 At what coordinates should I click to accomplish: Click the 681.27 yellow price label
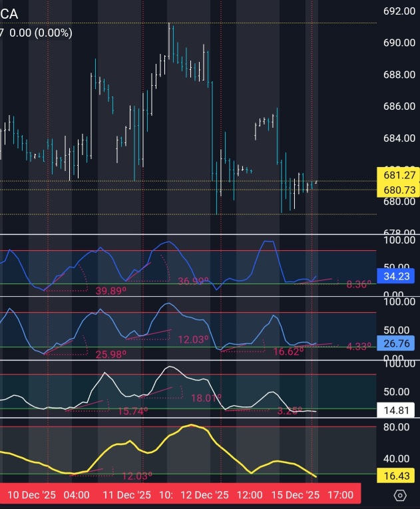pos(399,175)
